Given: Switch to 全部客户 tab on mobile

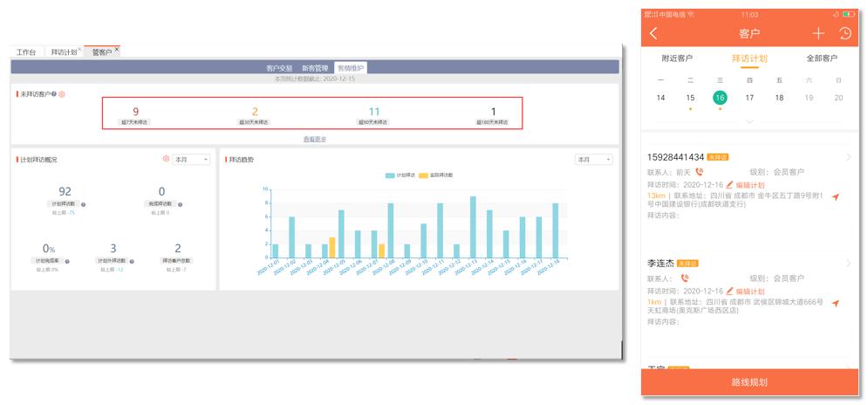Looking at the screenshot, I should click(x=822, y=58).
